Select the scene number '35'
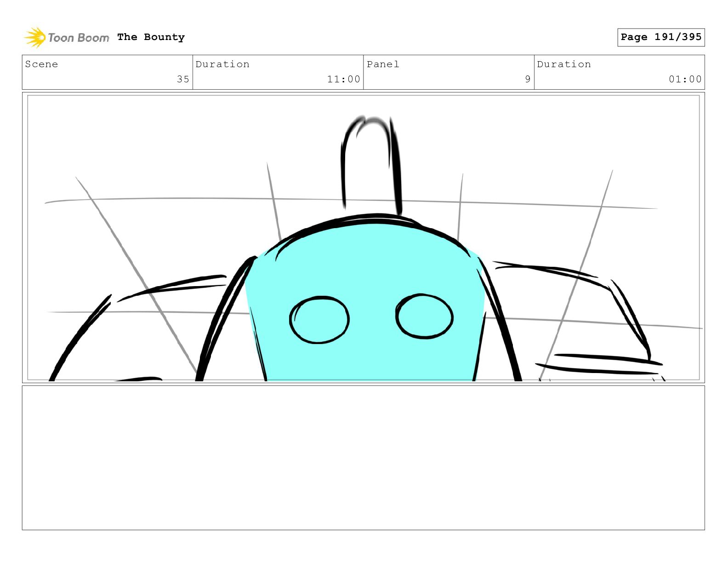The height and width of the screenshot is (563, 728). click(x=183, y=79)
